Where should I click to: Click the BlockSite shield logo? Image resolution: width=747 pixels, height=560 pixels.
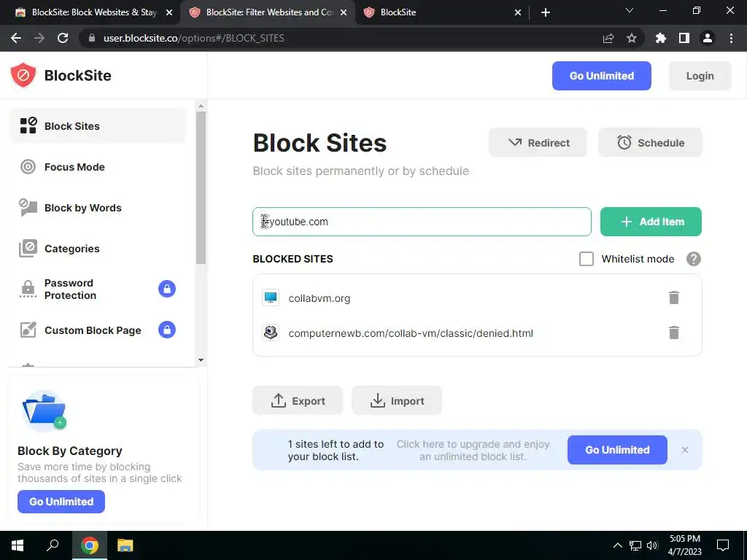(23, 75)
